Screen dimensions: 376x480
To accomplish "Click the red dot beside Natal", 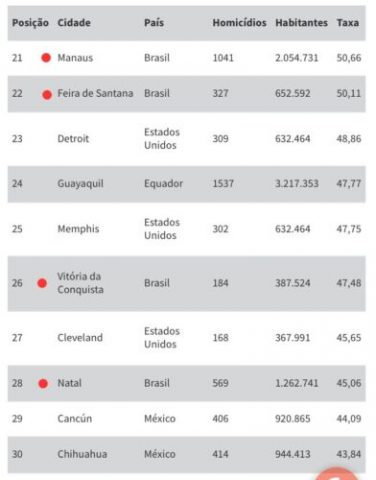I will point(43,384).
